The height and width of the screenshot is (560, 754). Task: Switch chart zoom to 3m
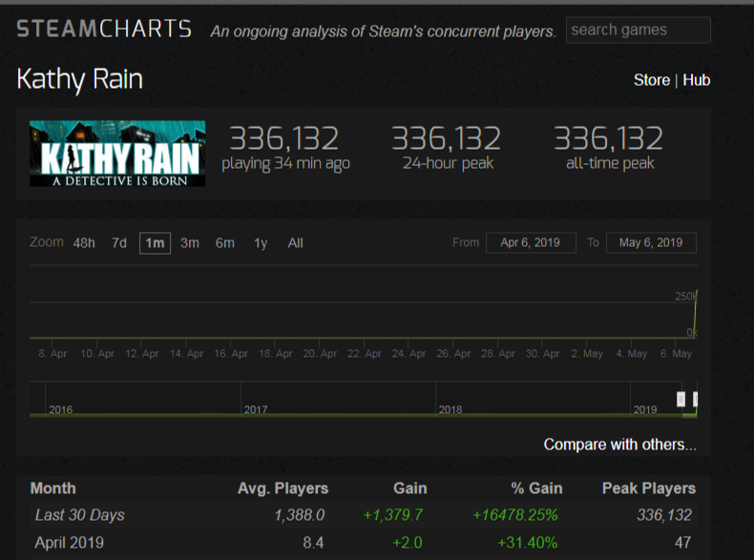(x=190, y=243)
